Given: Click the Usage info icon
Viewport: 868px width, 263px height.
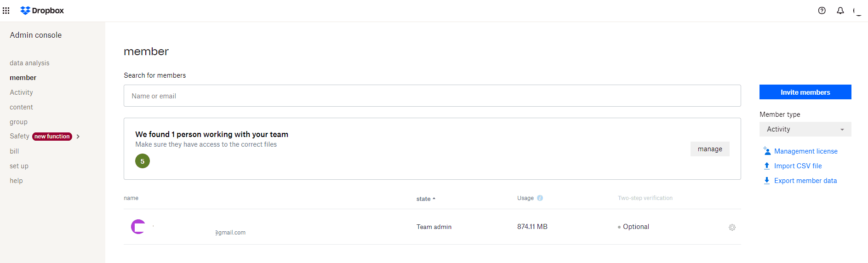Looking at the screenshot, I should [540, 198].
